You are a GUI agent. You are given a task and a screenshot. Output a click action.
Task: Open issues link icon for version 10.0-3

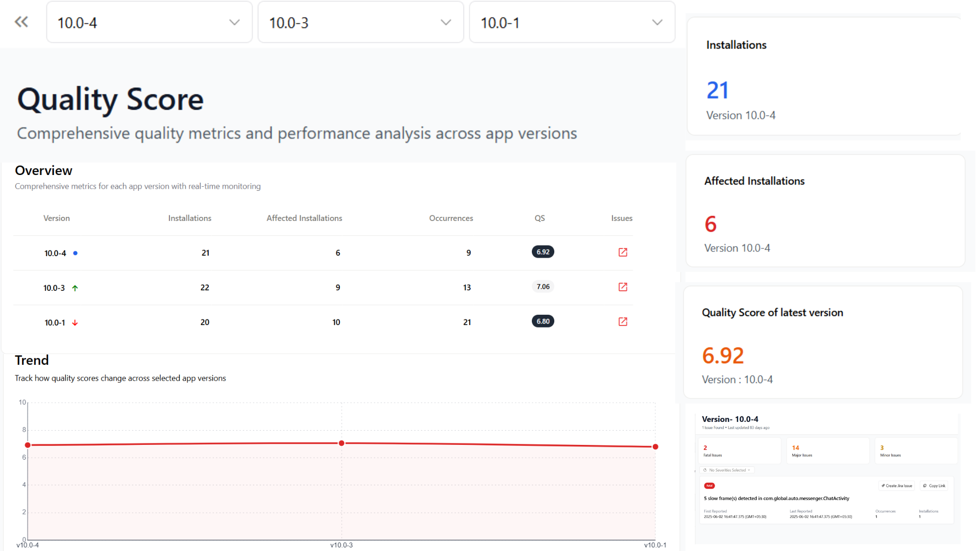point(623,287)
